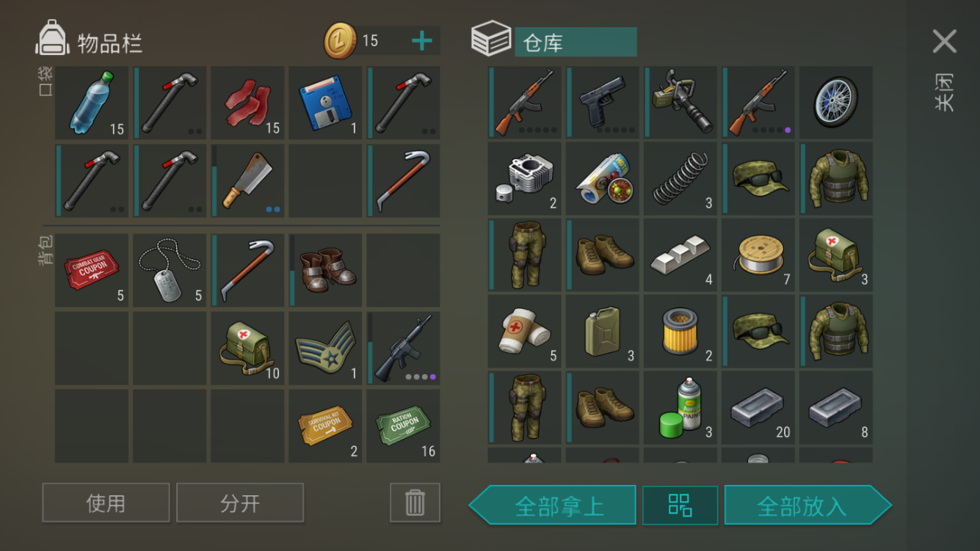Select the sergeant rank patch item
The height and width of the screenshot is (551, 980).
(325, 348)
